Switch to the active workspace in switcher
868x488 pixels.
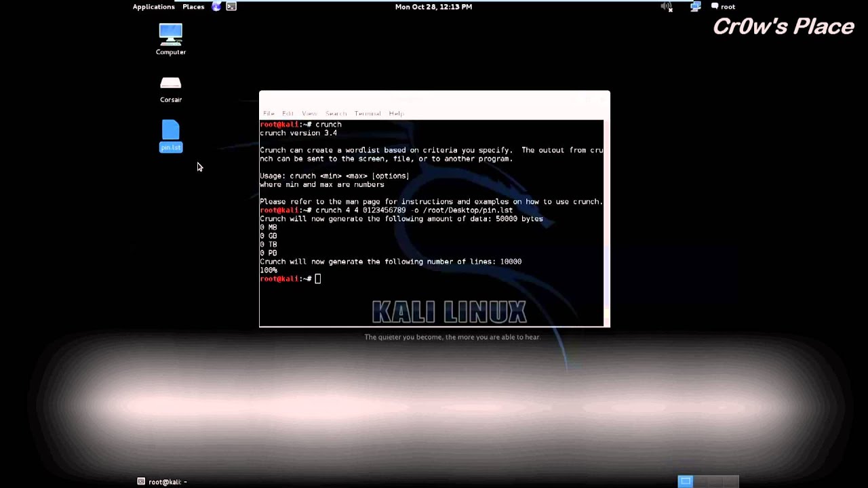(x=686, y=482)
